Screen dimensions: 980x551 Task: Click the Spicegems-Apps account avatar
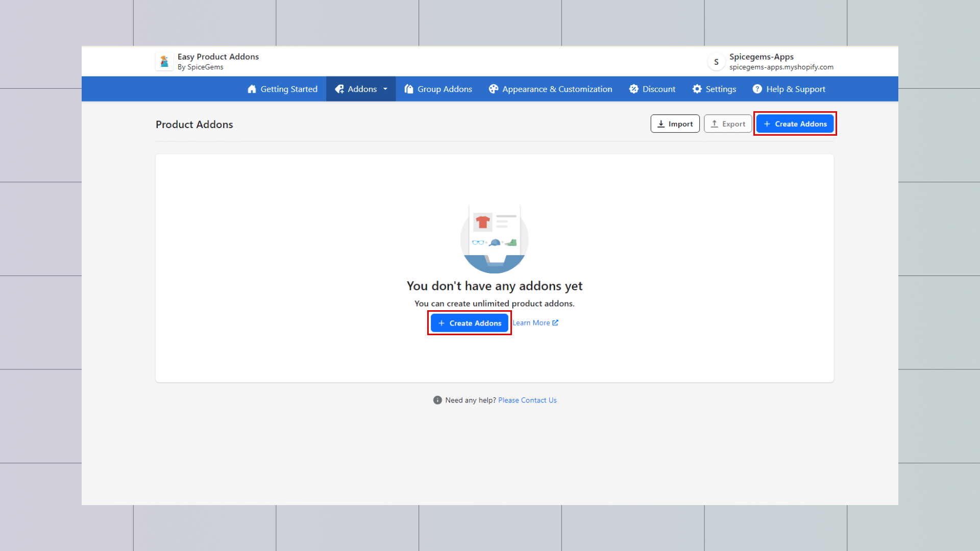tap(716, 62)
